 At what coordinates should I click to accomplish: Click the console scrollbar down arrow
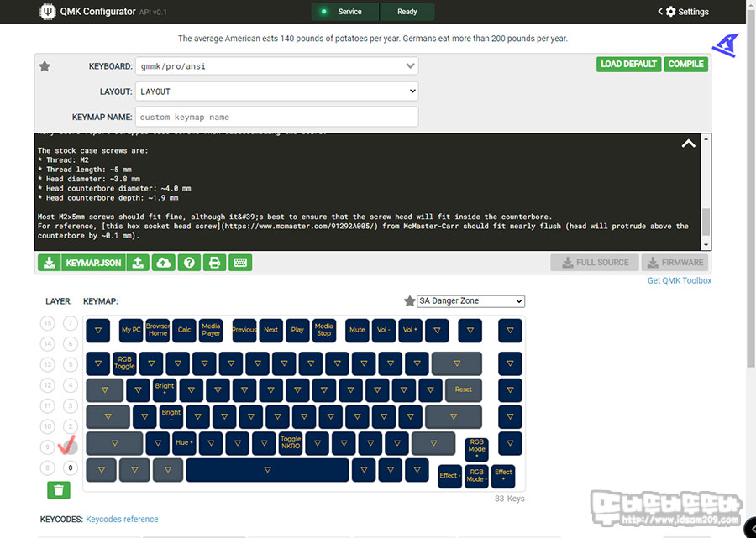(x=706, y=245)
